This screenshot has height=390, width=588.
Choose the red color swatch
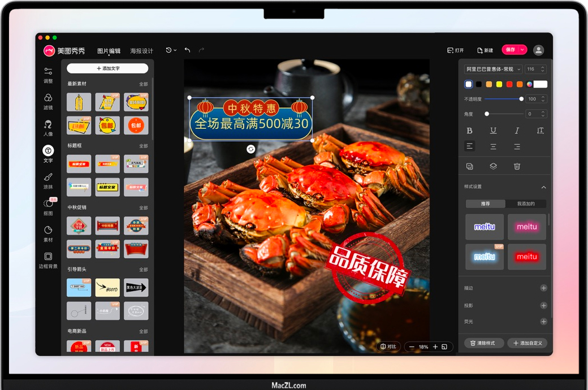(x=509, y=84)
